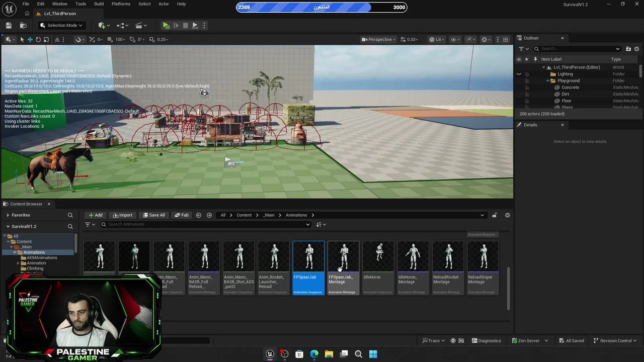The height and width of the screenshot is (362, 644).
Task: Go forward in Content Browser history
Action: (x=209, y=215)
